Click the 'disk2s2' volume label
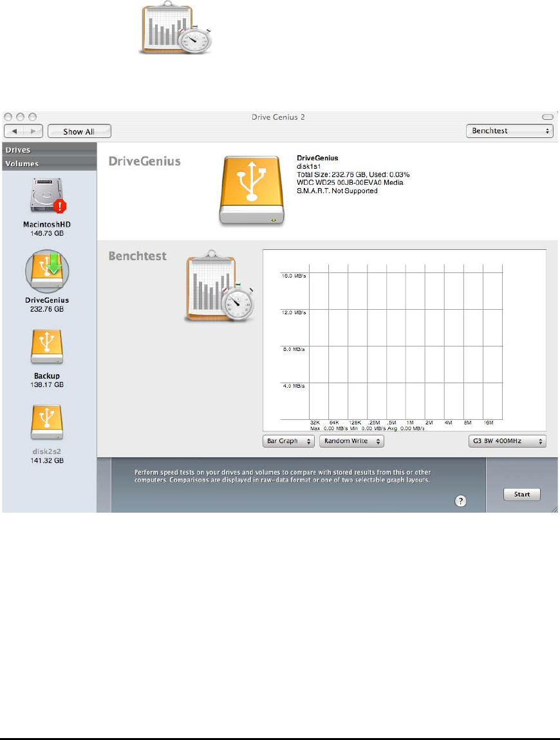The image size is (560, 740). 47,451
